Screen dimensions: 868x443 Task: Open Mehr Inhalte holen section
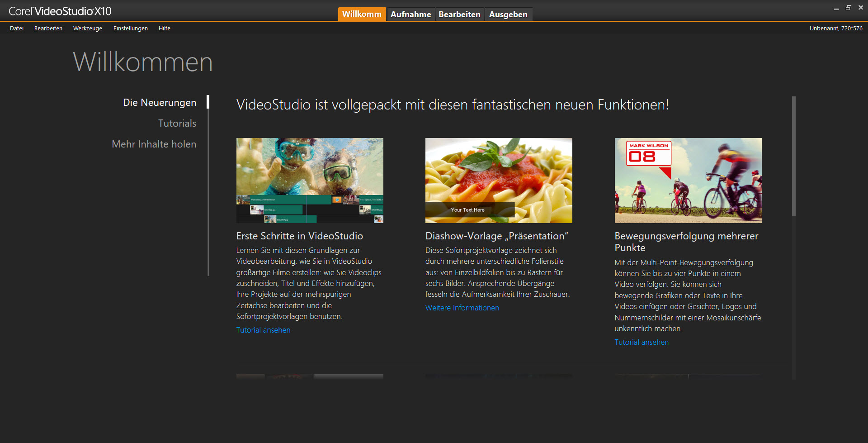click(154, 144)
